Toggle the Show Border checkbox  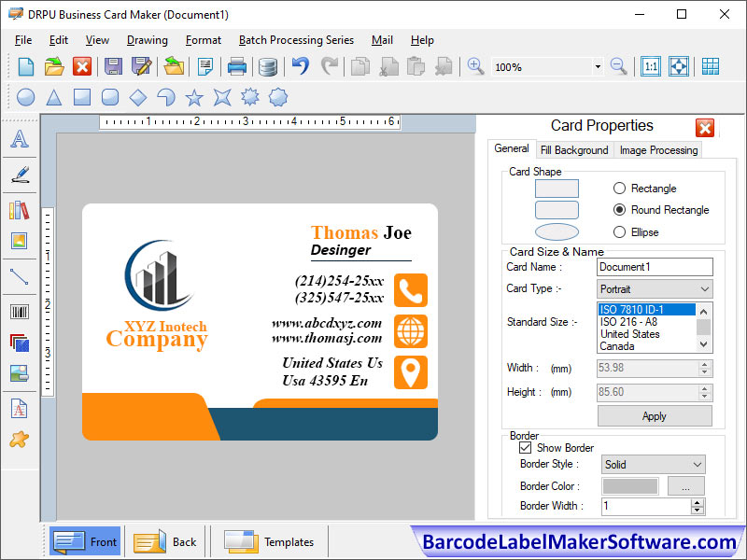pos(525,448)
